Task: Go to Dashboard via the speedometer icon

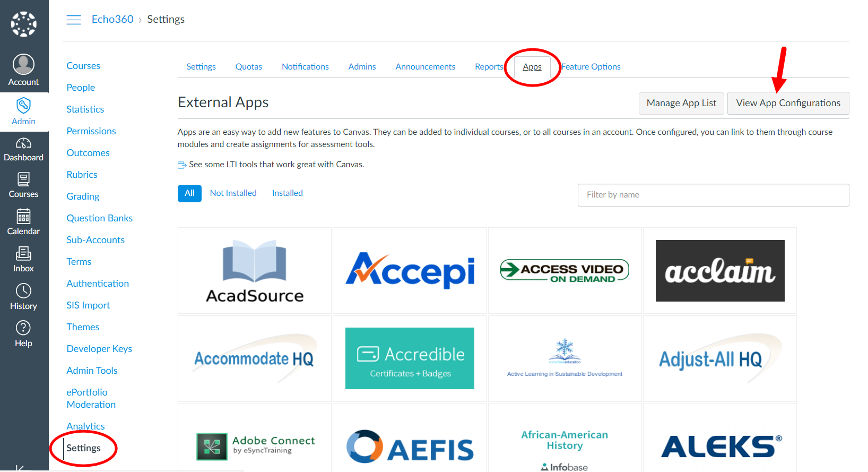Action: pyautogui.click(x=24, y=143)
